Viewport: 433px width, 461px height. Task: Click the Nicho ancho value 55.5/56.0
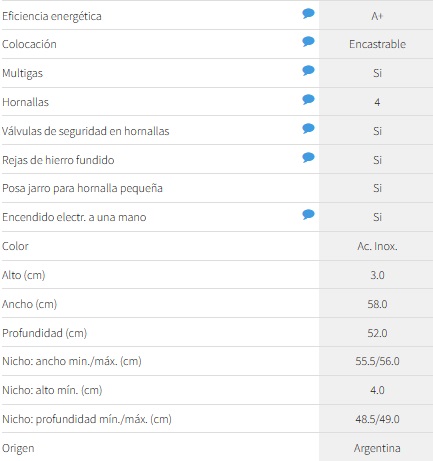[x=377, y=361]
